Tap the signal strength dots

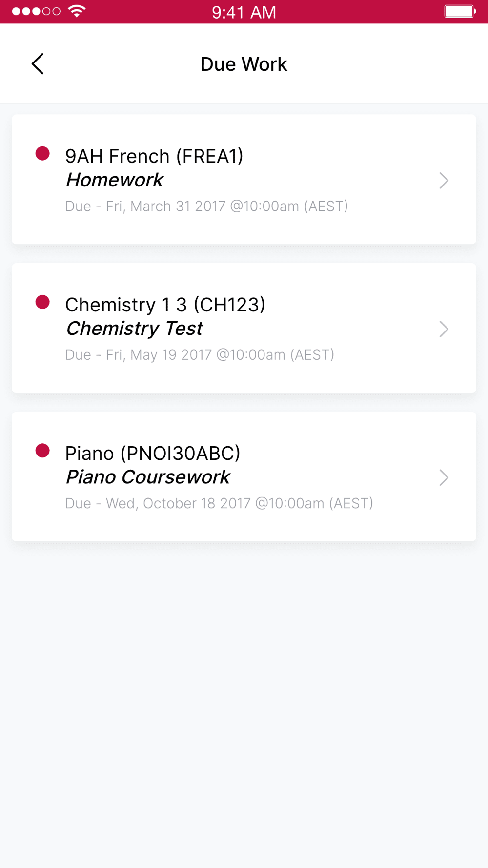[x=36, y=11]
